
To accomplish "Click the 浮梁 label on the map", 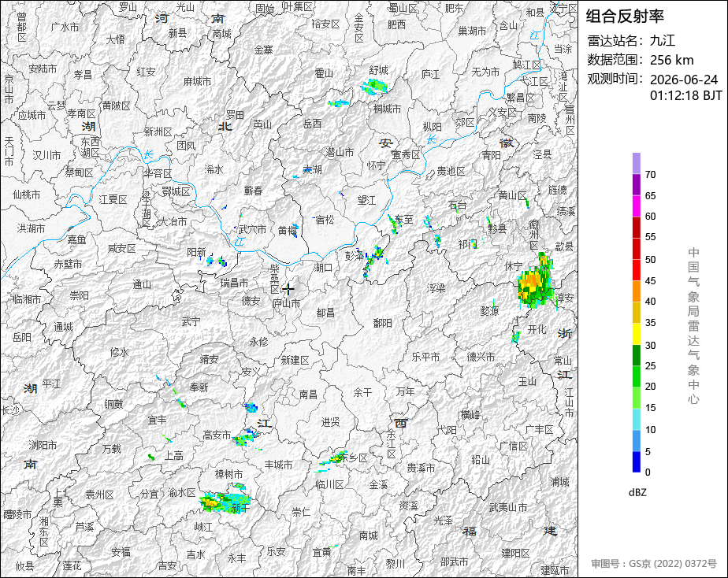I will tap(436, 288).
